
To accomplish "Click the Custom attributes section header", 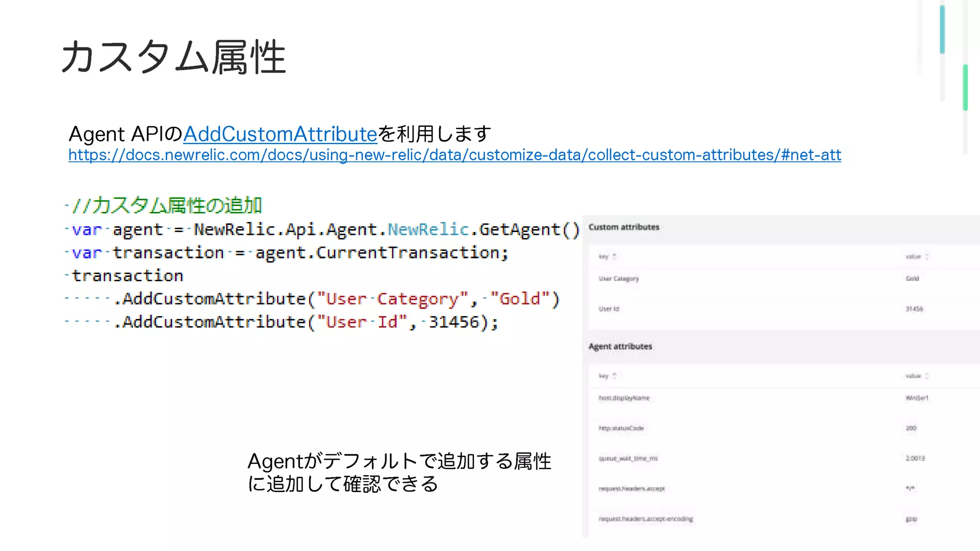I will point(624,227).
